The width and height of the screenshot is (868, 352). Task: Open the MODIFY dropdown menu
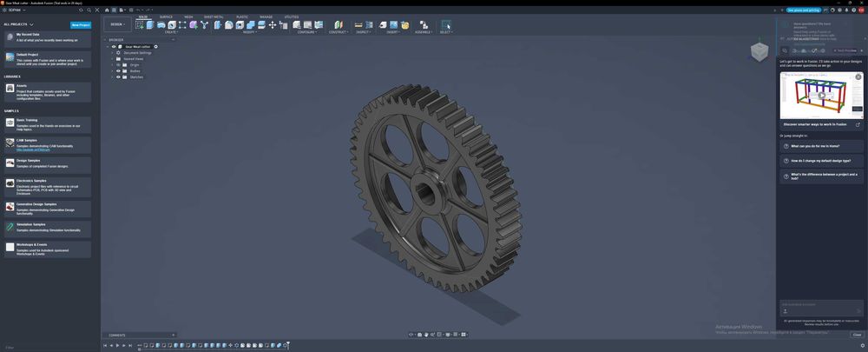(x=250, y=32)
